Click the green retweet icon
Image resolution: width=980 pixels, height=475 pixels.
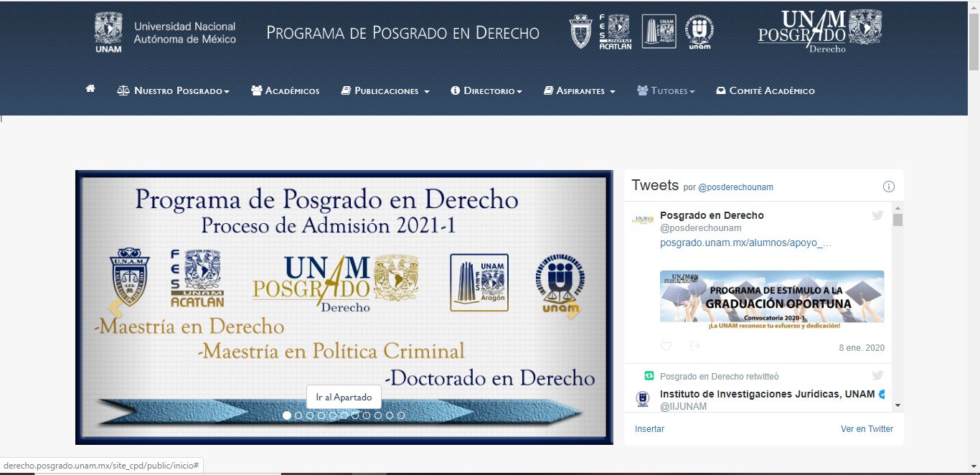coord(649,375)
